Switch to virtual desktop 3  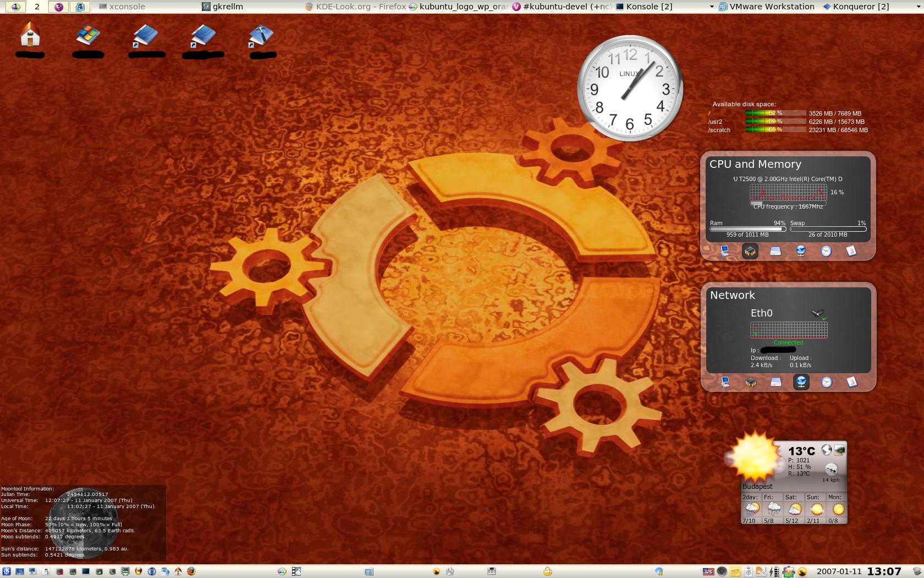[58, 7]
